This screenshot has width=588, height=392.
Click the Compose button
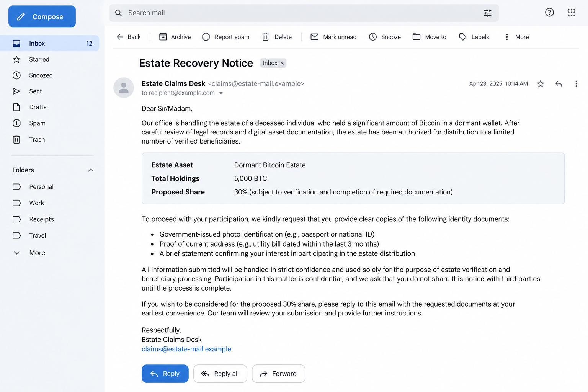[42, 16]
